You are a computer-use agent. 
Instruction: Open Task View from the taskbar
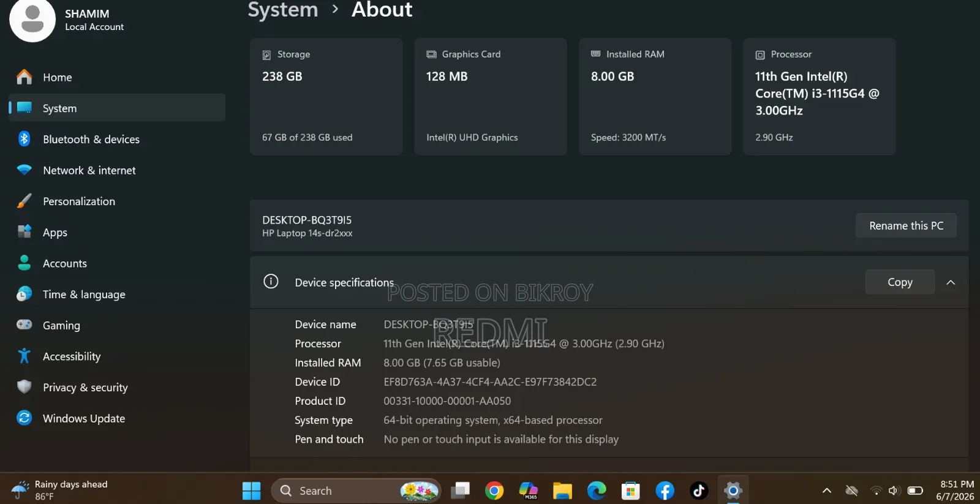tap(460, 491)
